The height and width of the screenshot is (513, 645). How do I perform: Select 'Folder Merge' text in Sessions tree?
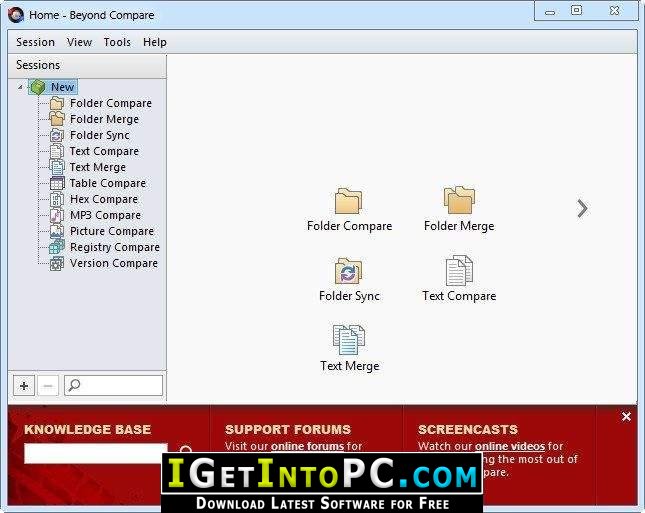[104, 119]
